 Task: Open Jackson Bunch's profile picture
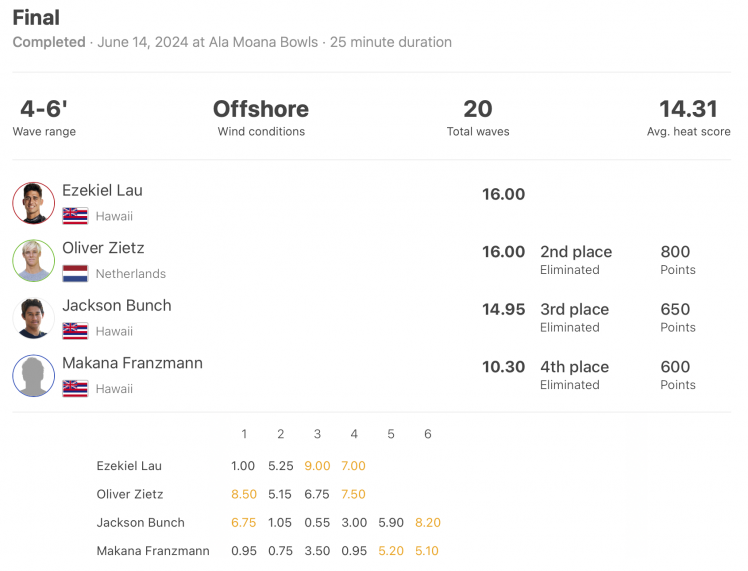(33, 318)
